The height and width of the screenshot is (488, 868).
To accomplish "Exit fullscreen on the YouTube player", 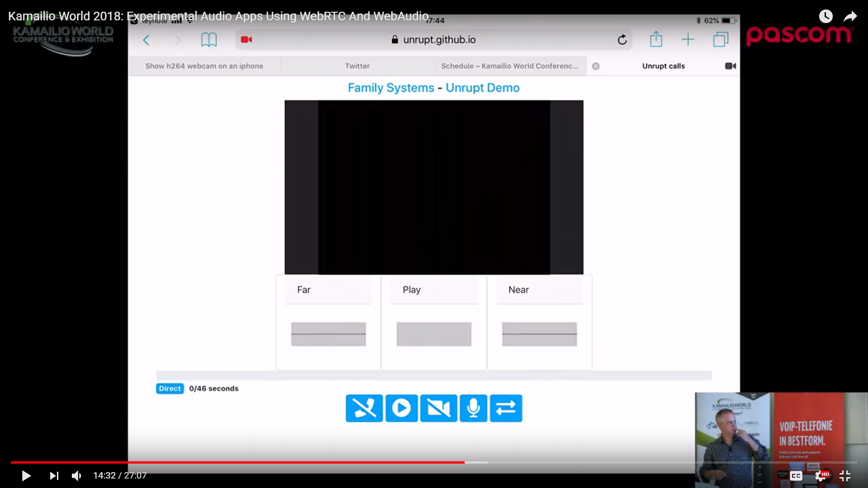I will (845, 476).
